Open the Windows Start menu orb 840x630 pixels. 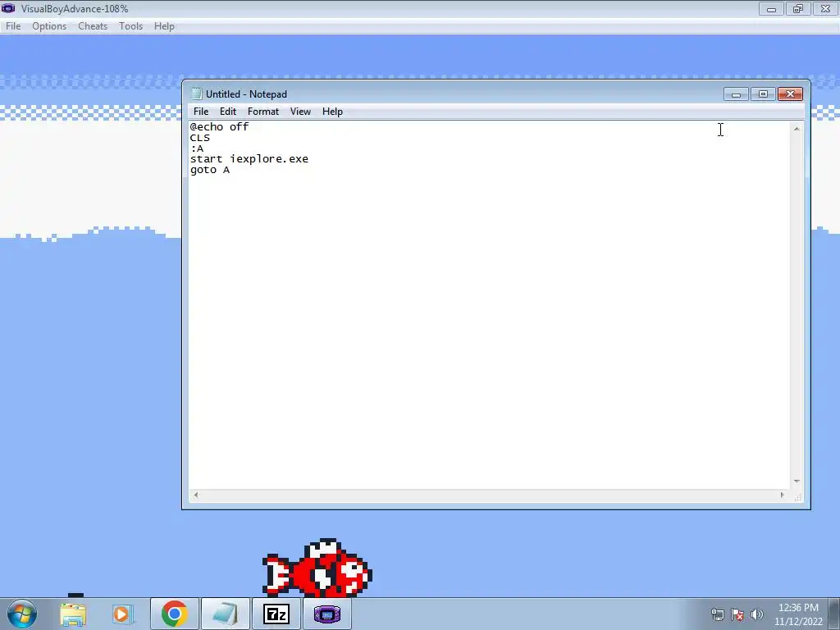(x=22, y=614)
